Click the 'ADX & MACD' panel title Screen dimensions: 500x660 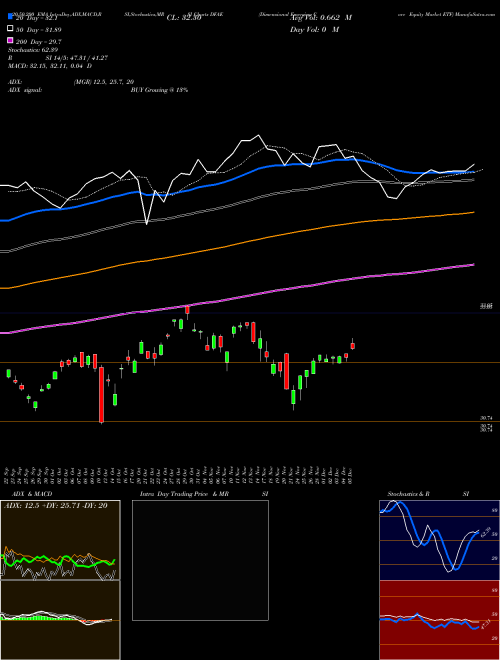coord(32,494)
